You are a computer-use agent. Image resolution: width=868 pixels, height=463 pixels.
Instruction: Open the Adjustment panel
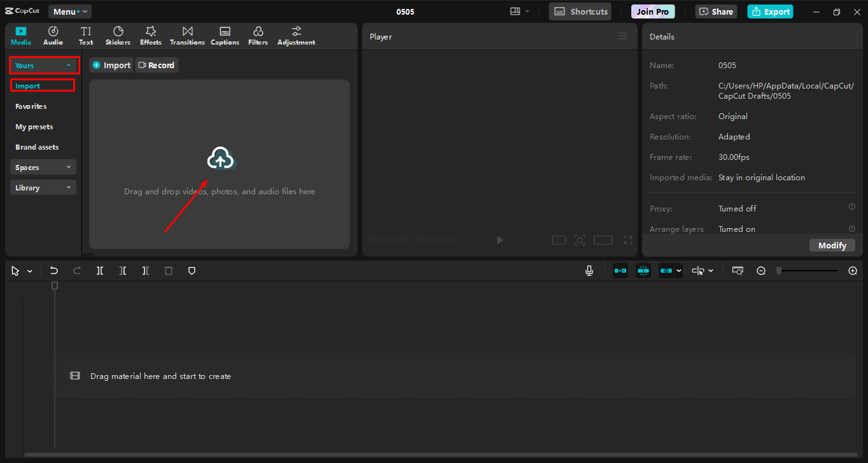click(296, 35)
